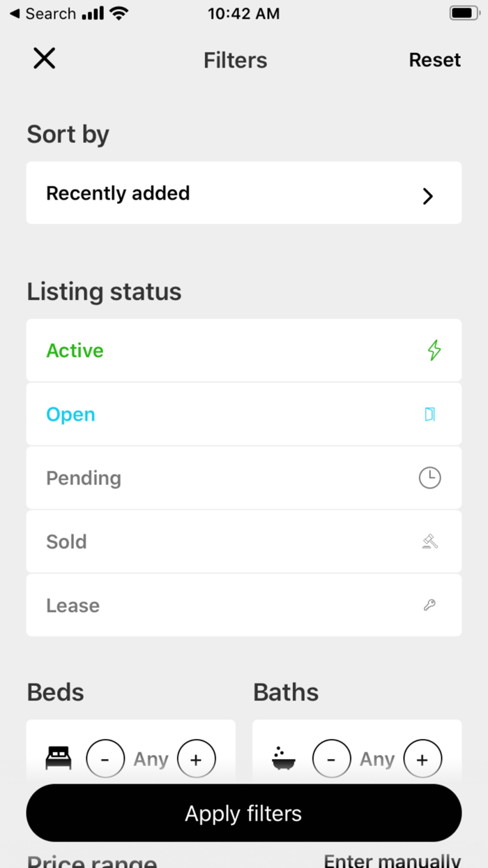Tap the key Lease icon
The width and height of the screenshot is (488, 868).
click(x=430, y=605)
